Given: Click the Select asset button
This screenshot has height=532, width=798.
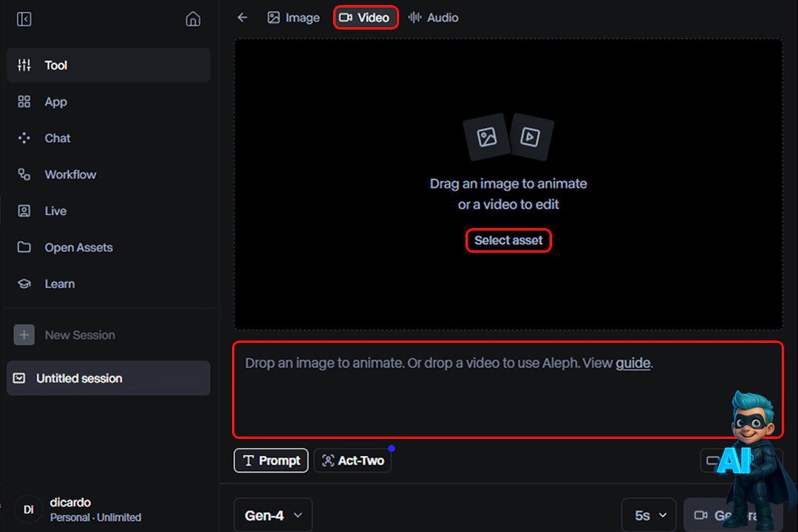Looking at the screenshot, I should click(508, 240).
